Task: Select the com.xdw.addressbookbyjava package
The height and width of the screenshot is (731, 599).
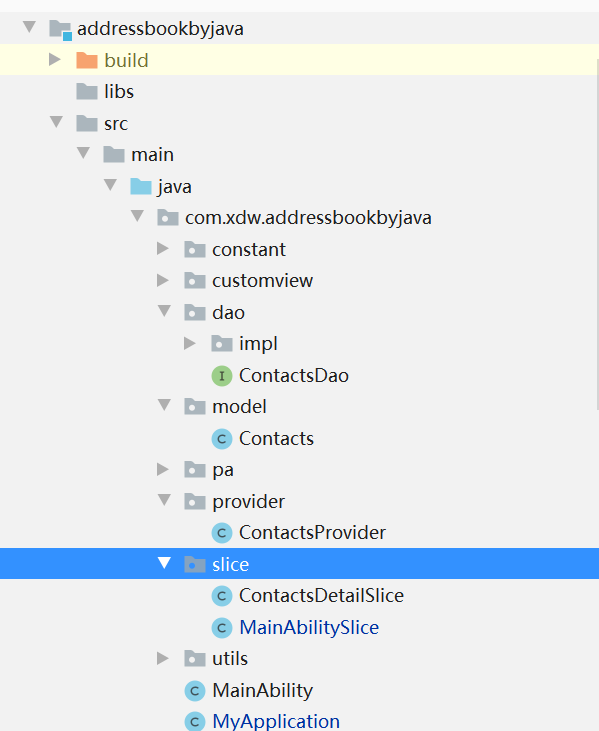Action: pyautogui.click(x=308, y=218)
